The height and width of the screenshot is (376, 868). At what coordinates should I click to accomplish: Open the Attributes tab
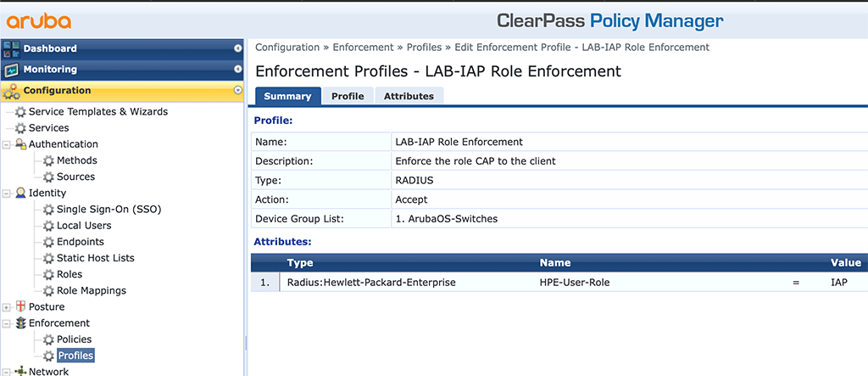pos(409,96)
